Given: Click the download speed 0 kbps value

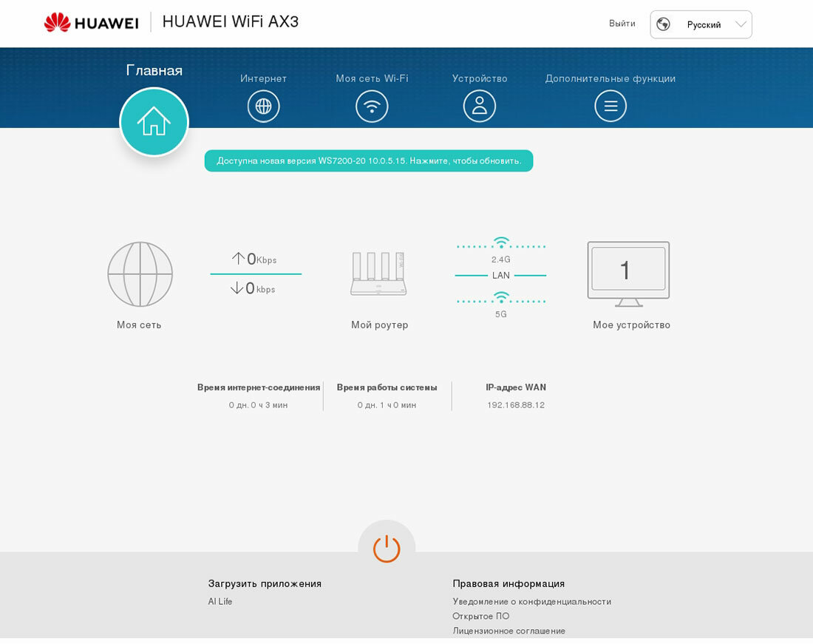Looking at the screenshot, I should coord(253,288).
